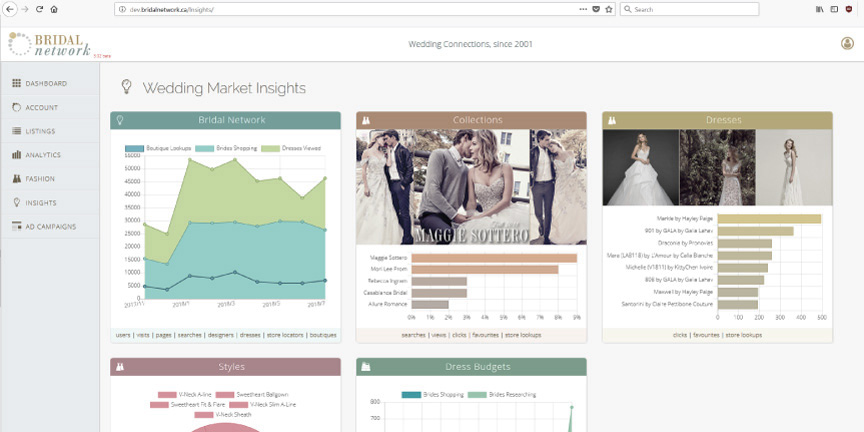Reload the page with the refresh icon

[x=40, y=9]
